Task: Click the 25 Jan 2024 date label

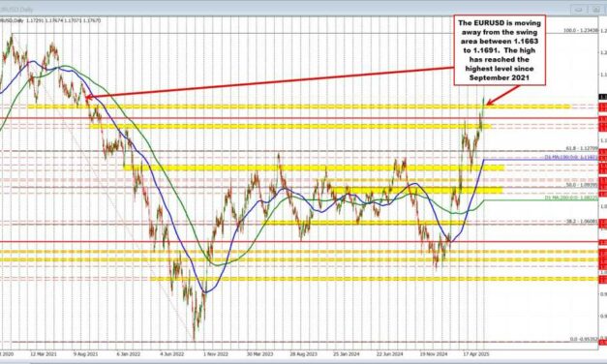Action: click(347, 354)
